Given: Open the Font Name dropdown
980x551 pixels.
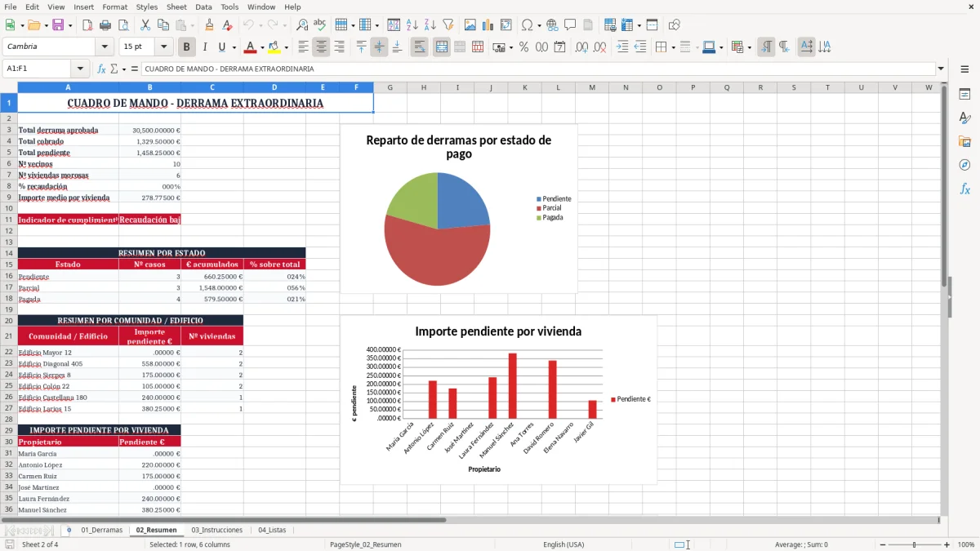Looking at the screenshot, I should click(104, 47).
